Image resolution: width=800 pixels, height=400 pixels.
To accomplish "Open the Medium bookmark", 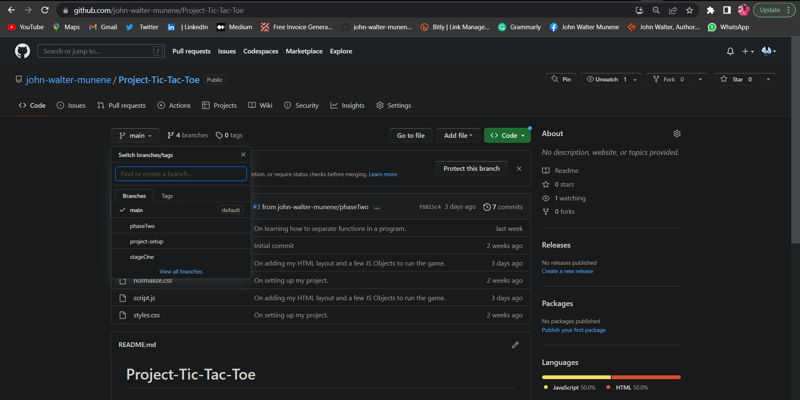I will tap(234, 27).
